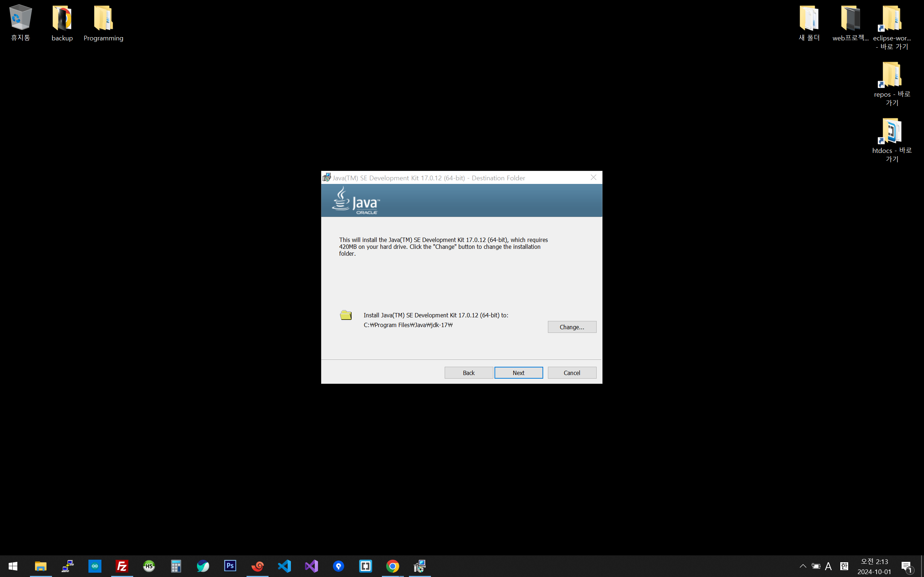Cancel the Java JDK installation

[572, 373]
